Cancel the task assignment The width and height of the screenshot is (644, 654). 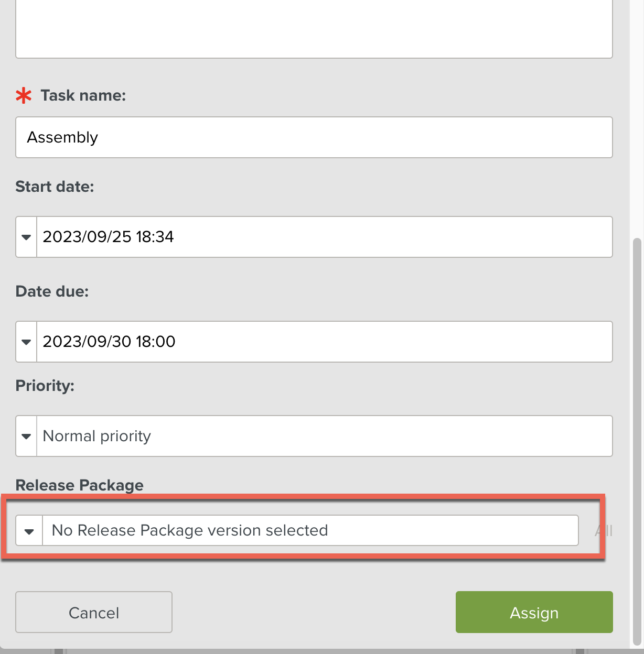click(x=94, y=612)
